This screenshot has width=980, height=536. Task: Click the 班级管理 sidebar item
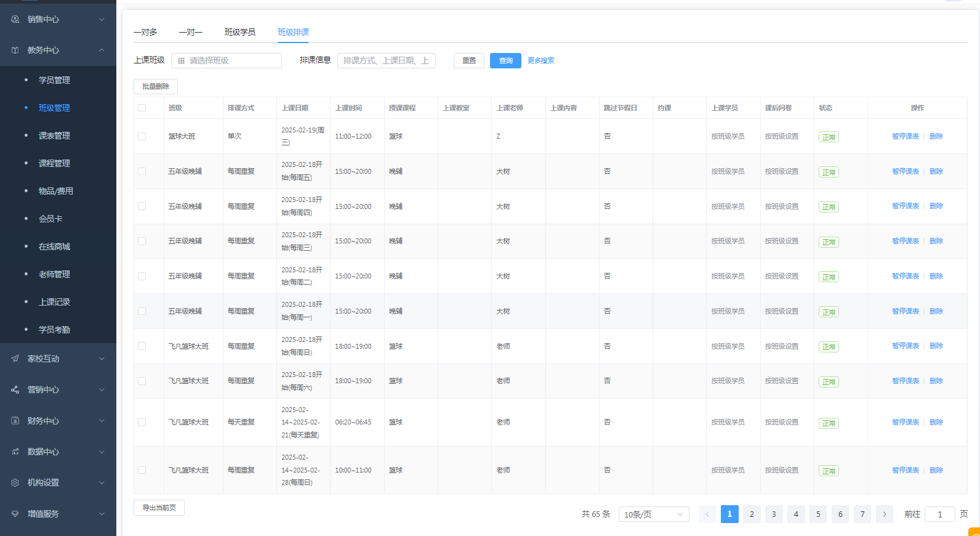tap(54, 108)
